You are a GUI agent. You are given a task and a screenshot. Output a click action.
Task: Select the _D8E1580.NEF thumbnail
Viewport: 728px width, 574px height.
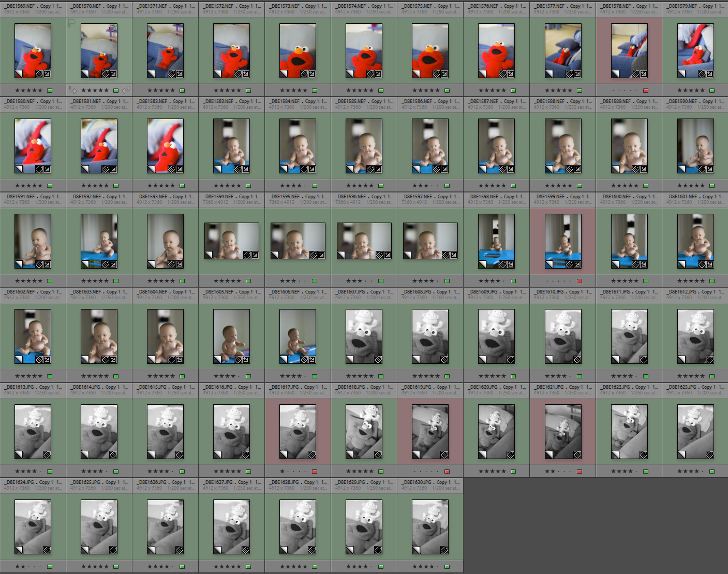(x=33, y=146)
